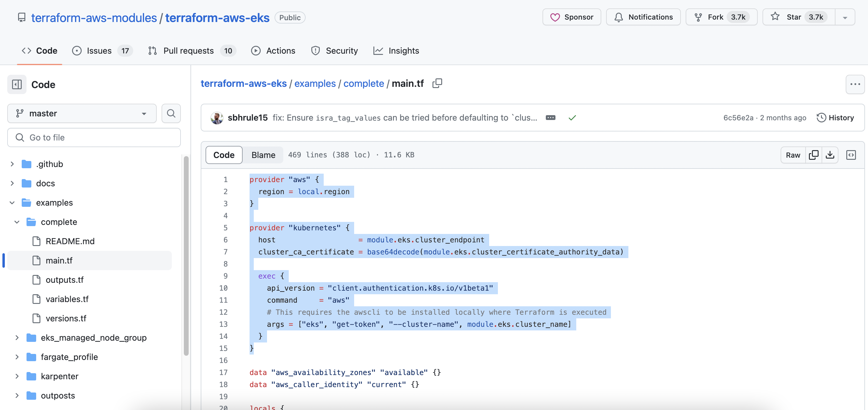868x410 pixels.
Task: Collapse the examples folder
Action: pos(12,203)
